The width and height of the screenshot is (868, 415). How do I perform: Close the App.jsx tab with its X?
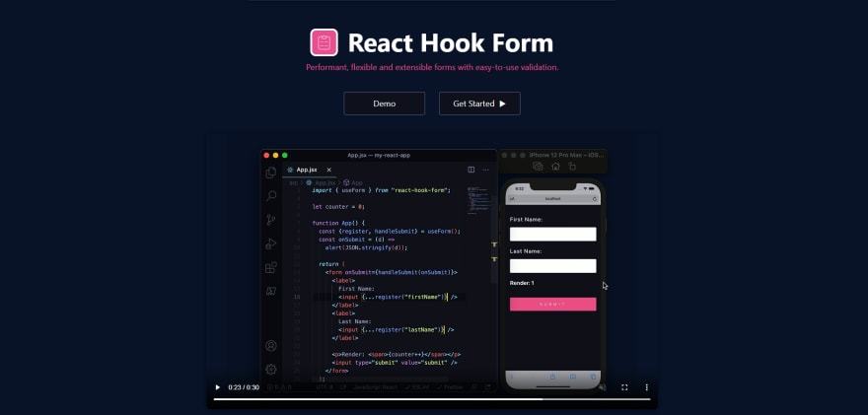click(x=328, y=170)
